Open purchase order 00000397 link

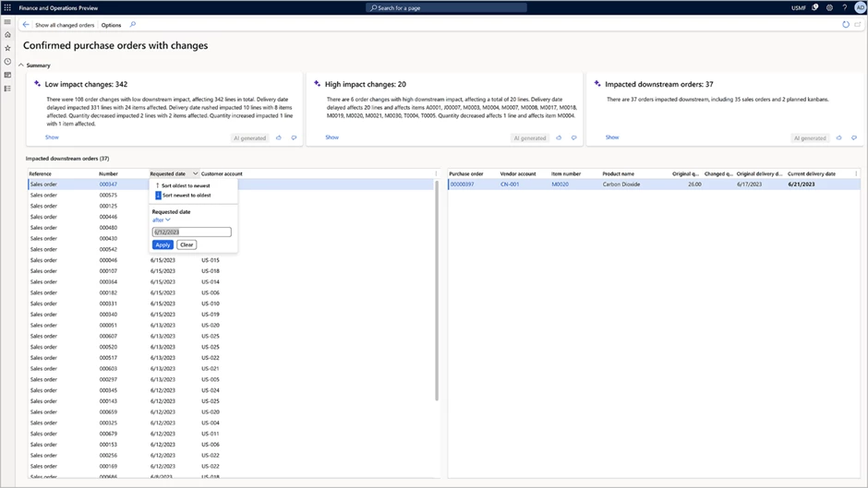(x=462, y=184)
